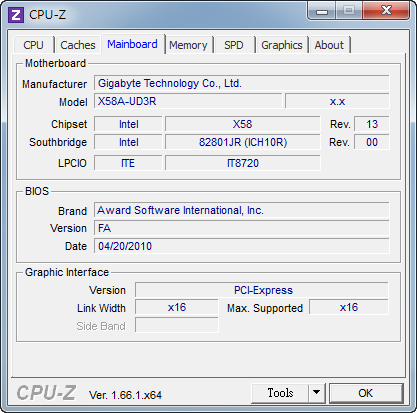Image resolution: width=417 pixels, height=413 pixels.
Task: Switch to the Graphics tab
Action: coord(282,45)
